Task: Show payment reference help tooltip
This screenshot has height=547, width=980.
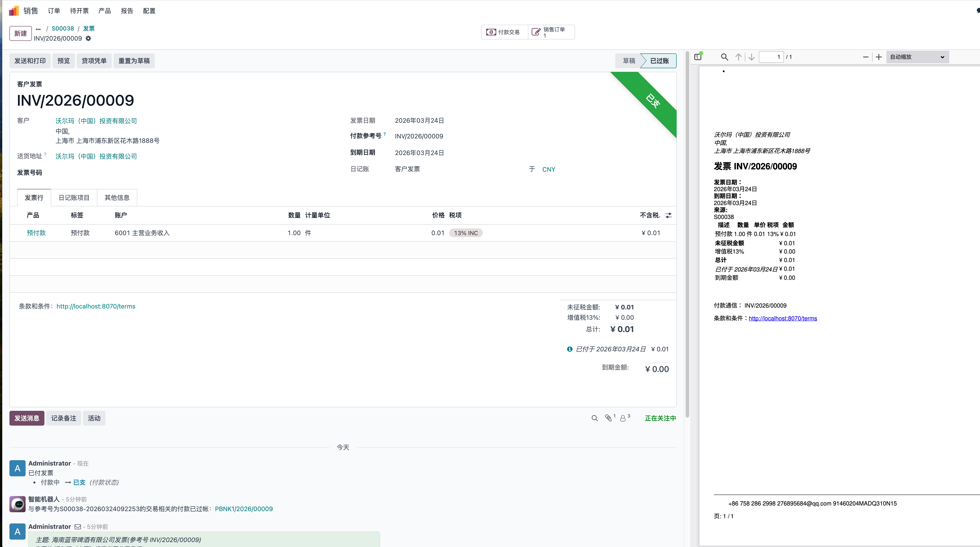Action: pos(385,134)
